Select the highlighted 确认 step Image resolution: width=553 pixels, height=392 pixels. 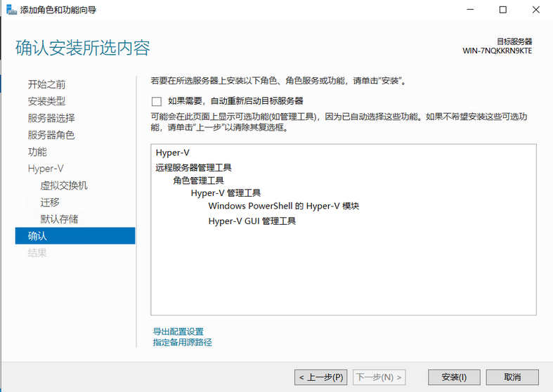(x=75, y=236)
